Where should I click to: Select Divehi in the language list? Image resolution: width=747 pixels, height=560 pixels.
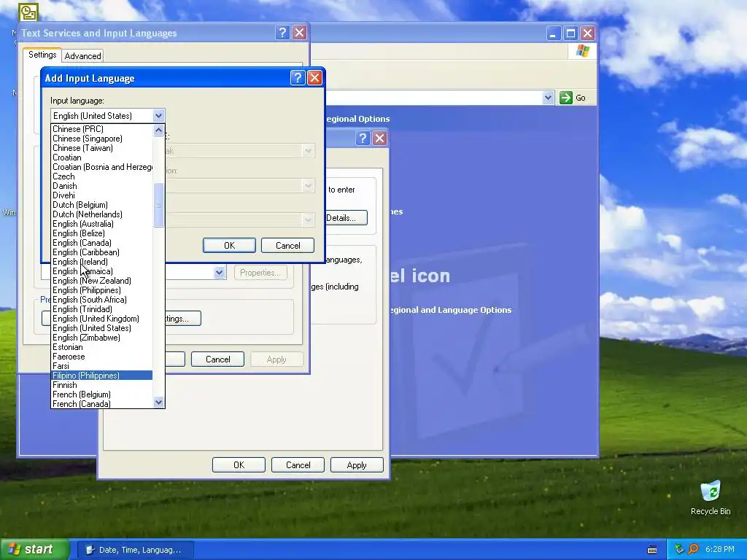point(102,195)
